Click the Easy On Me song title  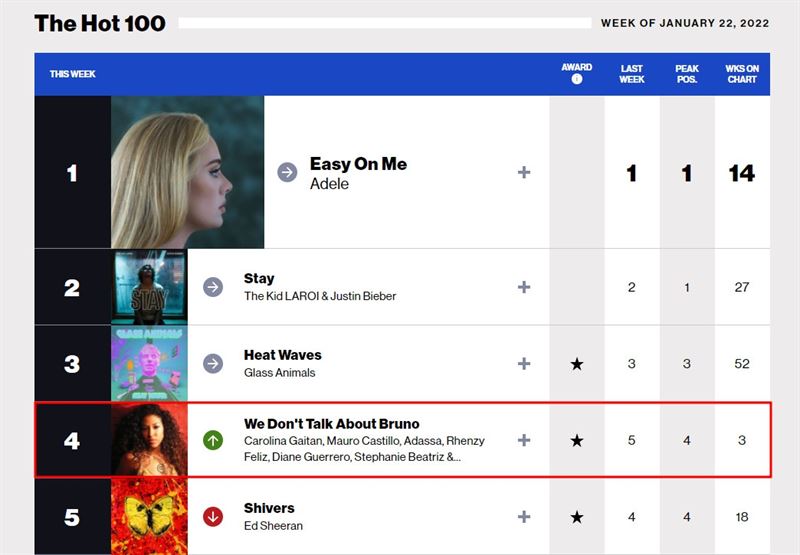(x=358, y=164)
